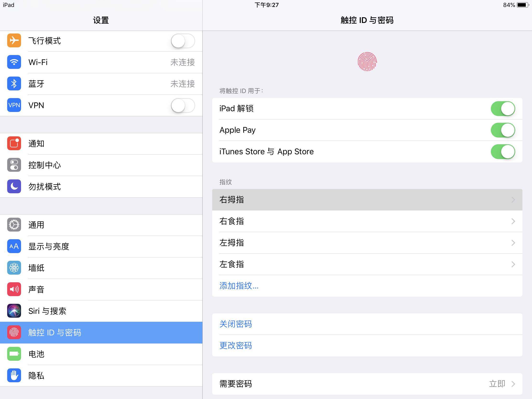Open Require Passcode (需要密码) setting showing 立即
This screenshot has height=399, width=532.
click(367, 384)
